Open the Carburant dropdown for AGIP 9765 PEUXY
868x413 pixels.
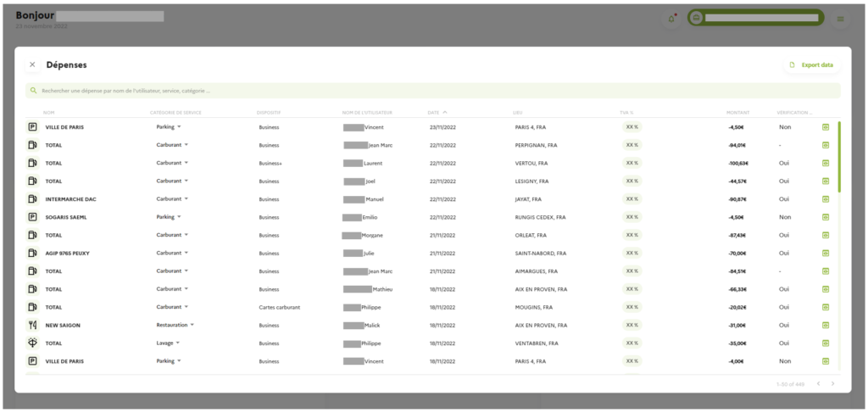172,253
